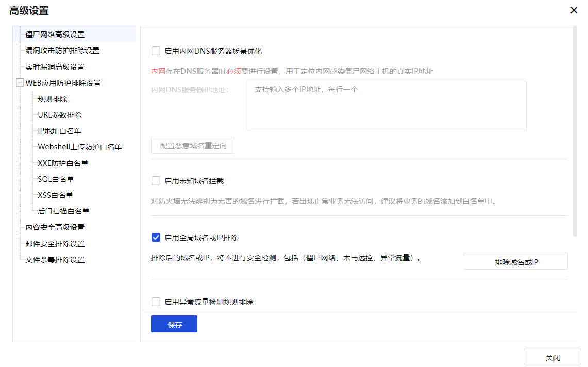Uncheck 启用全局域名或IP排除 checkbox
The image size is (588, 367).
156,238
